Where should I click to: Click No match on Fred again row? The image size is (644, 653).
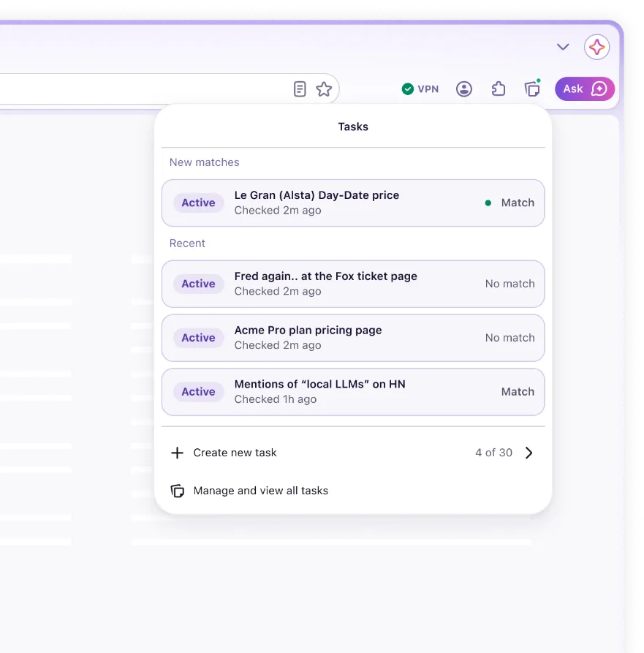click(x=509, y=284)
